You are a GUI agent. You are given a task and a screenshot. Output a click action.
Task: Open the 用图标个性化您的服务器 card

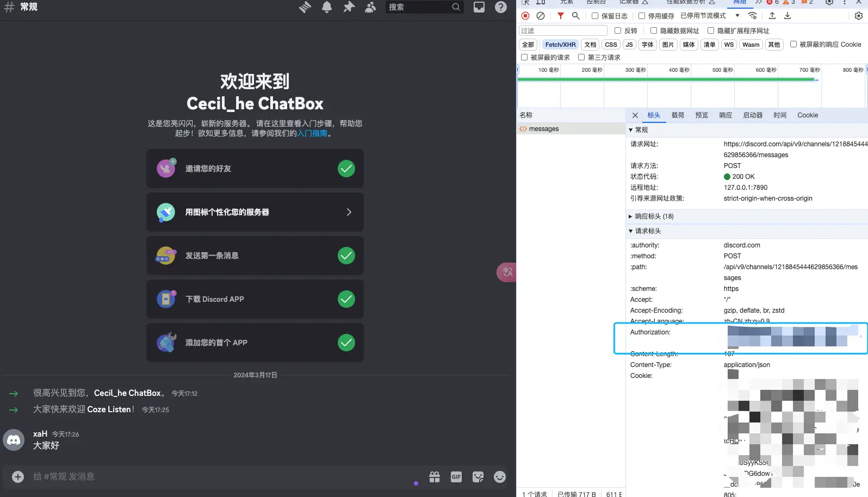pos(255,212)
